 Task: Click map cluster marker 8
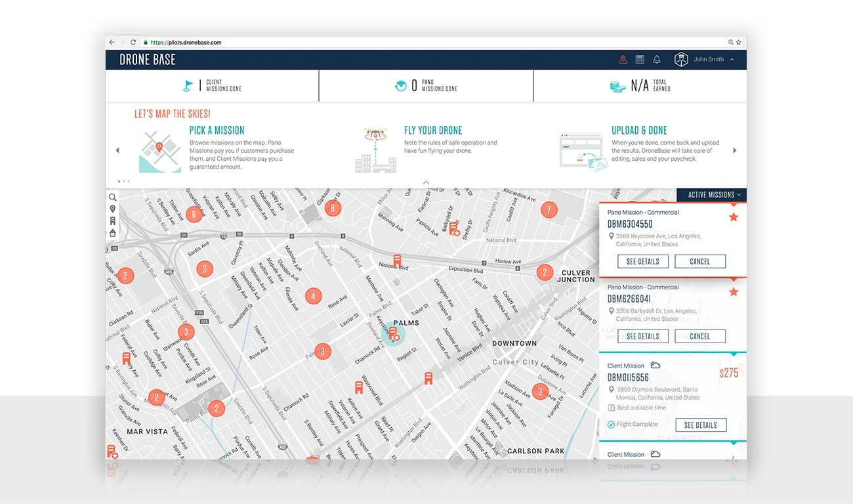tap(333, 209)
